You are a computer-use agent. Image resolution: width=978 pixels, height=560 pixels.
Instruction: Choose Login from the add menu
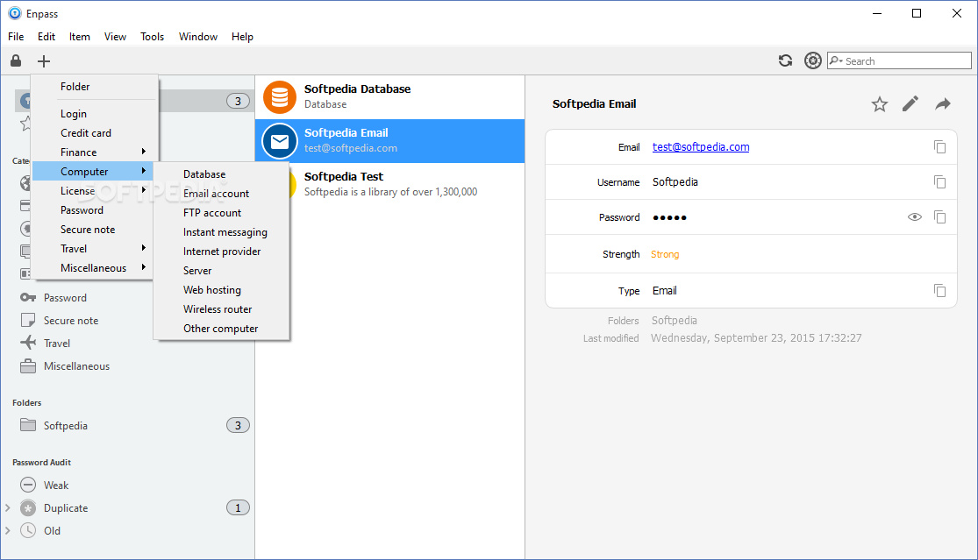pyautogui.click(x=94, y=113)
